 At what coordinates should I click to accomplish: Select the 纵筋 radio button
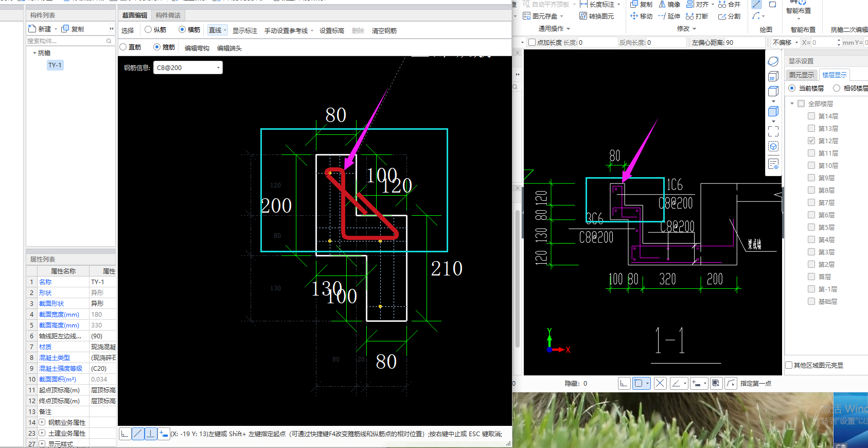[x=148, y=30]
